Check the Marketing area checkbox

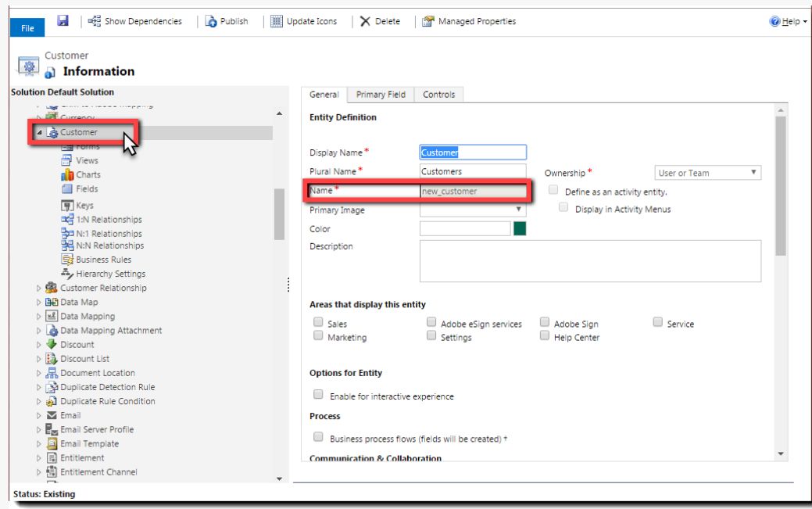(x=318, y=336)
